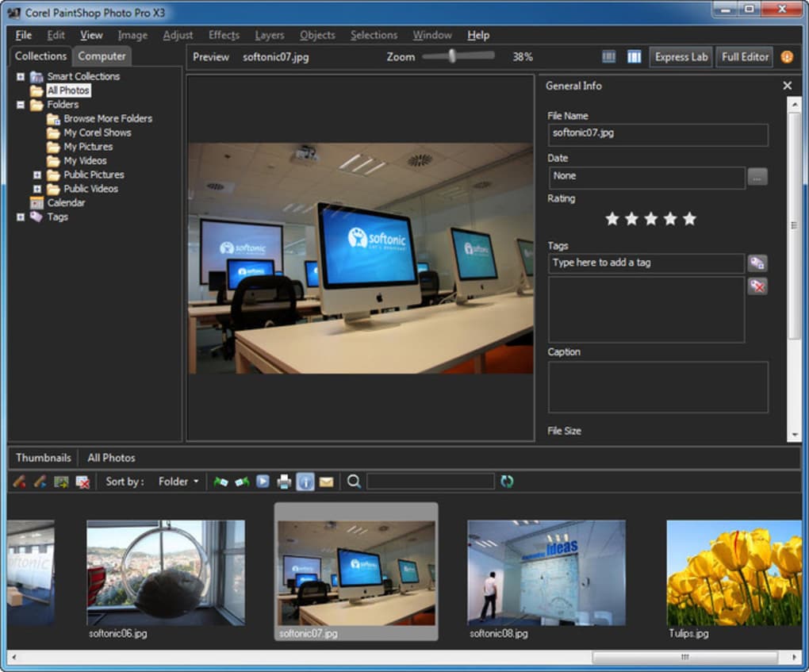
Task: Open the Sort by Folder dropdown
Action: click(178, 482)
